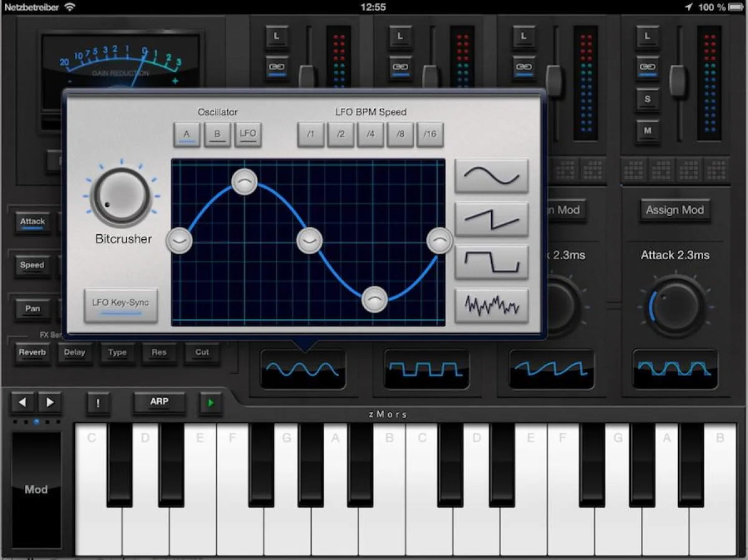The width and height of the screenshot is (748, 560).
Task: Set LFO BPM speed to /16
Action: point(430,135)
